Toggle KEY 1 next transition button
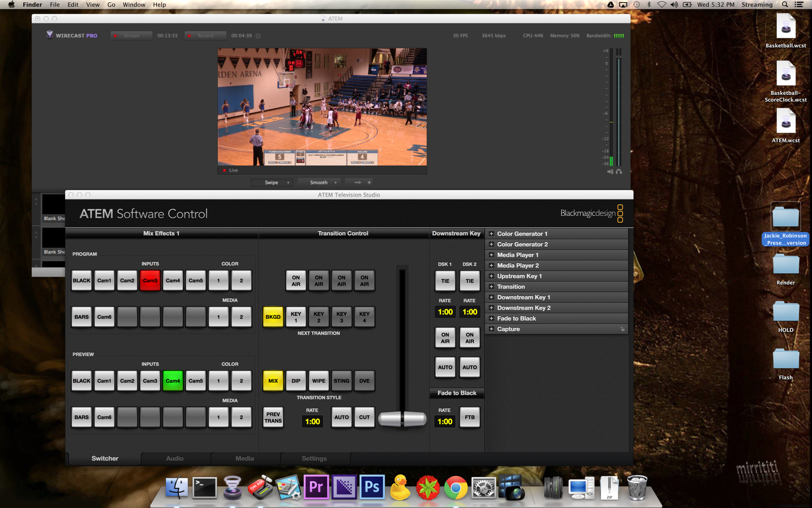 [296, 317]
